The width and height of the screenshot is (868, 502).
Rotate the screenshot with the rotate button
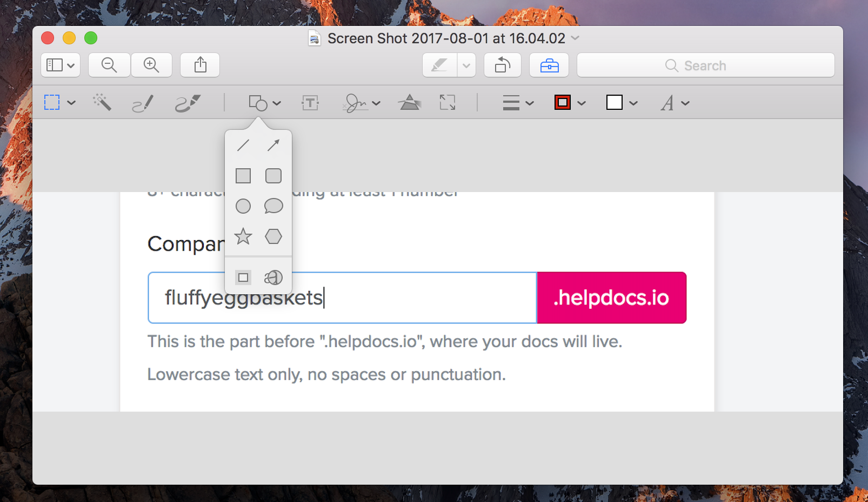tap(502, 65)
